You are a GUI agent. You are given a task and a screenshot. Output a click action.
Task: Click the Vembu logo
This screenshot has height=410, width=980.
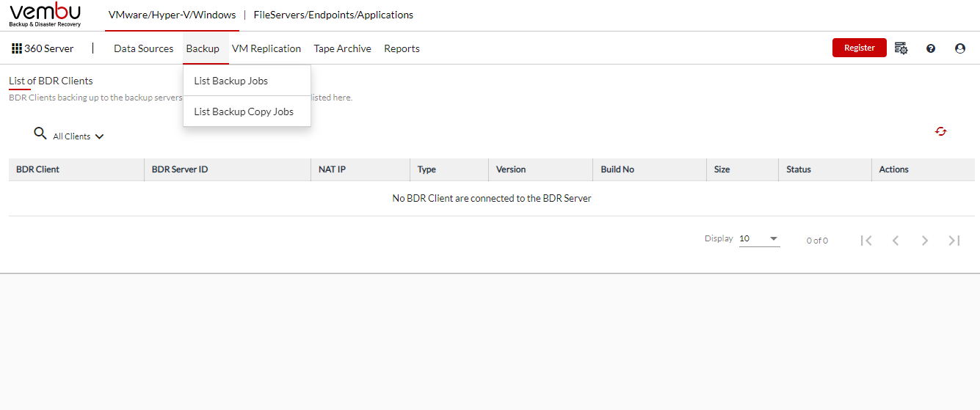tap(45, 15)
